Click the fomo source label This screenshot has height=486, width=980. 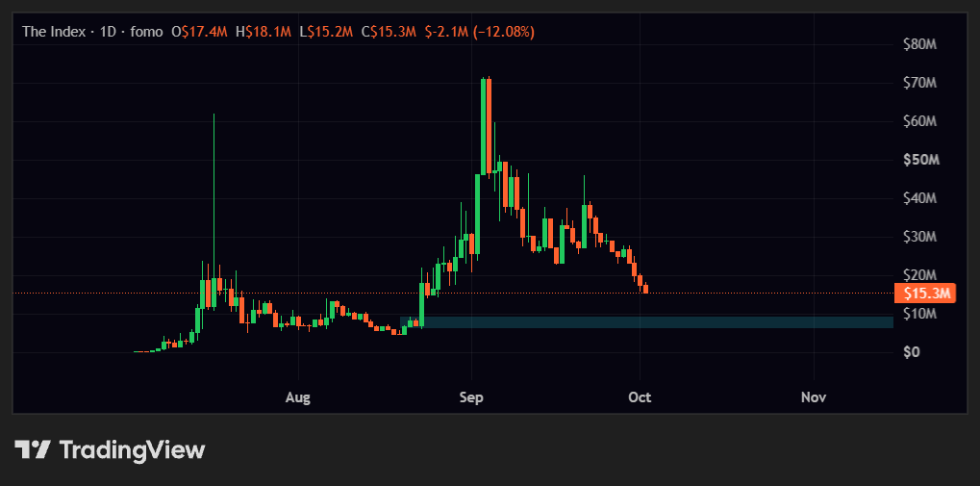click(145, 32)
